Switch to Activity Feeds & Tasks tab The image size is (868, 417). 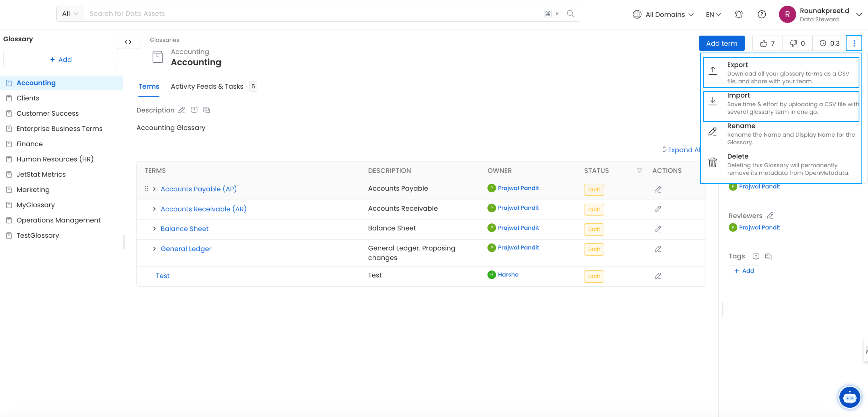(x=207, y=86)
